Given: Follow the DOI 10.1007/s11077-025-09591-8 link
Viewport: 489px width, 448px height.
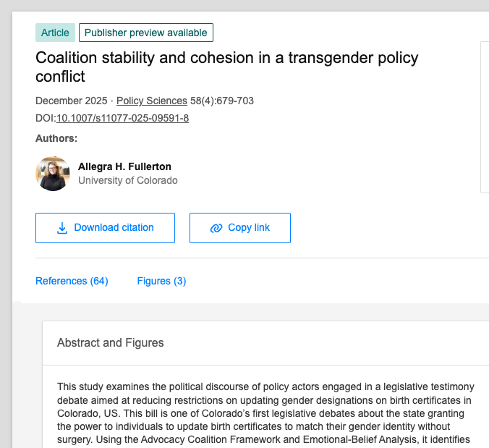Looking at the screenshot, I should click(x=122, y=118).
